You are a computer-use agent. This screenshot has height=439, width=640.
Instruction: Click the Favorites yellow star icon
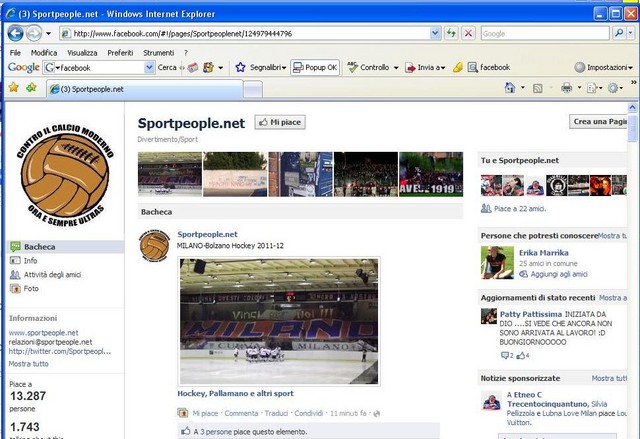14,87
